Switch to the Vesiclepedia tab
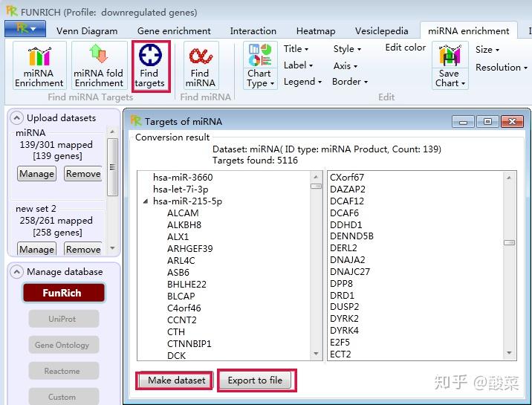Image resolution: width=532 pixels, height=405 pixels. pos(381,31)
